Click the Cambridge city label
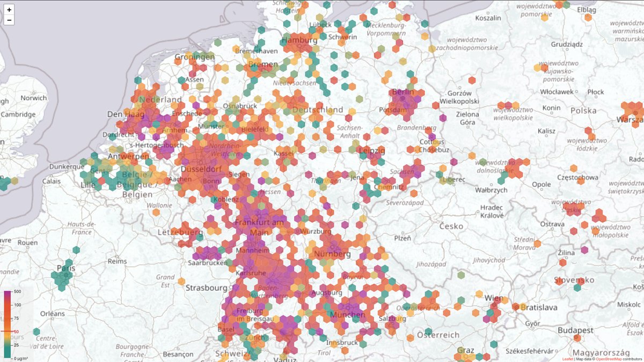Viewport: 644px width, 362px height. (x=18, y=114)
